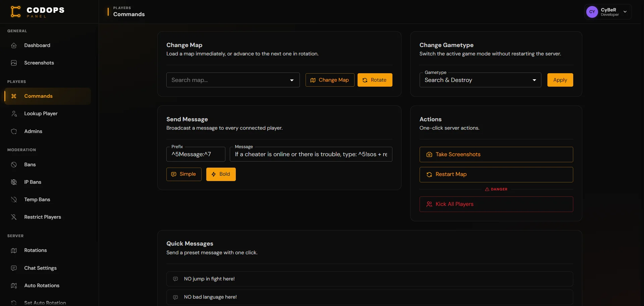Open the Gametype dropdown
644x306 pixels.
pyautogui.click(x=480, y=80)
